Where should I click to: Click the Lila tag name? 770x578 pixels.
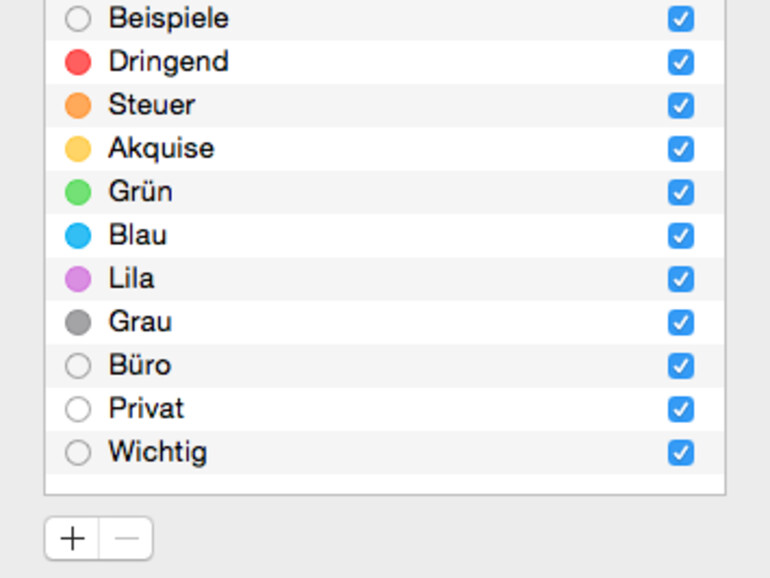click(131, 278)
